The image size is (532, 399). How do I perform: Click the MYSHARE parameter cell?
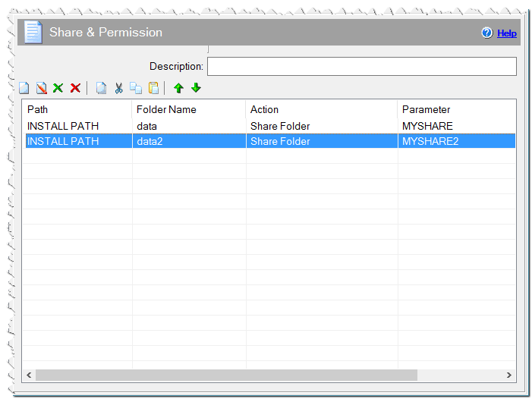[x=427, y=126]
